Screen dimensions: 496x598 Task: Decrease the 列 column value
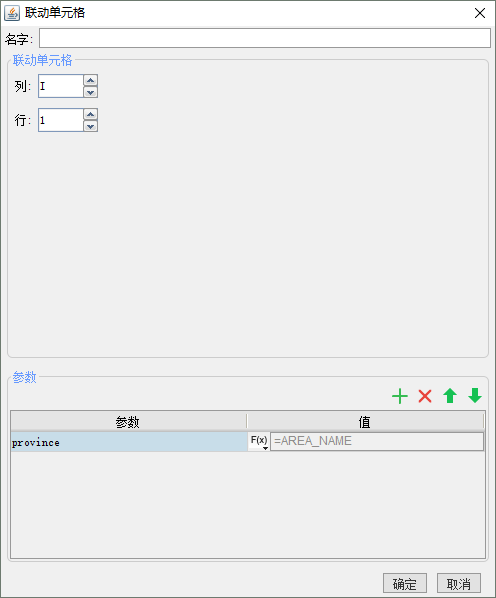coord(90,92)
